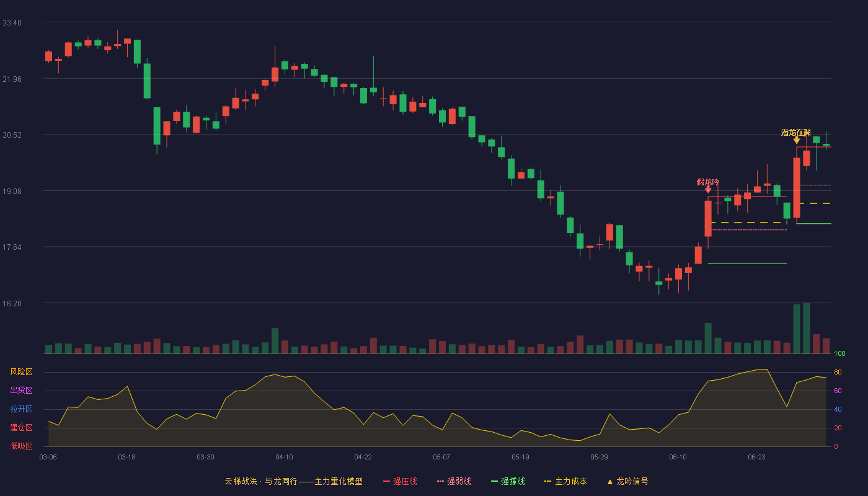The width and height of the screenshot is (868, 496).
Task: Click the green 100 indicator scale value
Action: 839,354
